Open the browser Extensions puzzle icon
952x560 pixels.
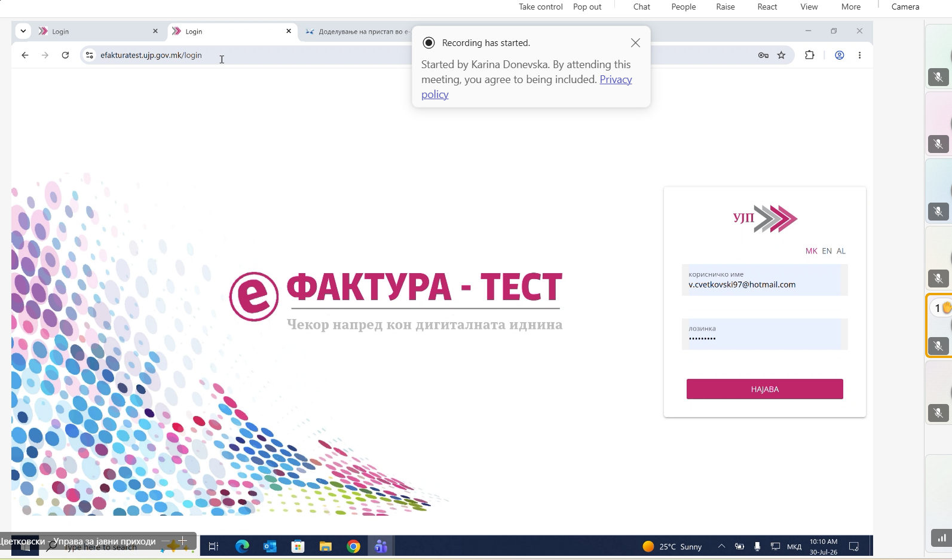809,55
